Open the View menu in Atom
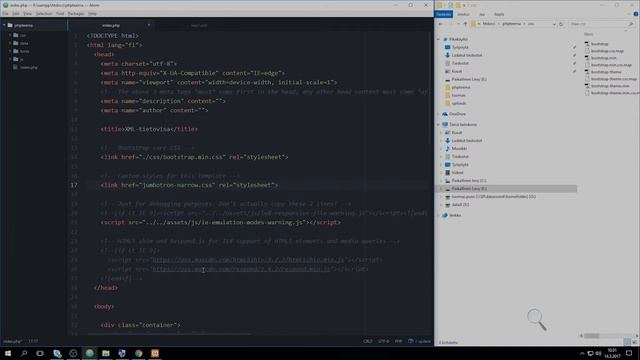This screenshot has height=360, width=640. pyautogui.click(x=27, y=13)
